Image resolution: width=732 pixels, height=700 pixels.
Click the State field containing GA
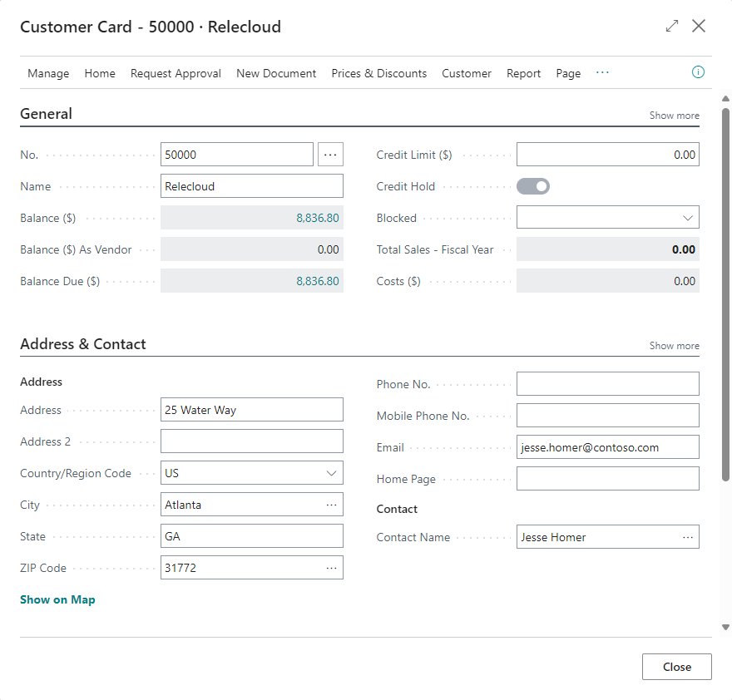[251, 536]
